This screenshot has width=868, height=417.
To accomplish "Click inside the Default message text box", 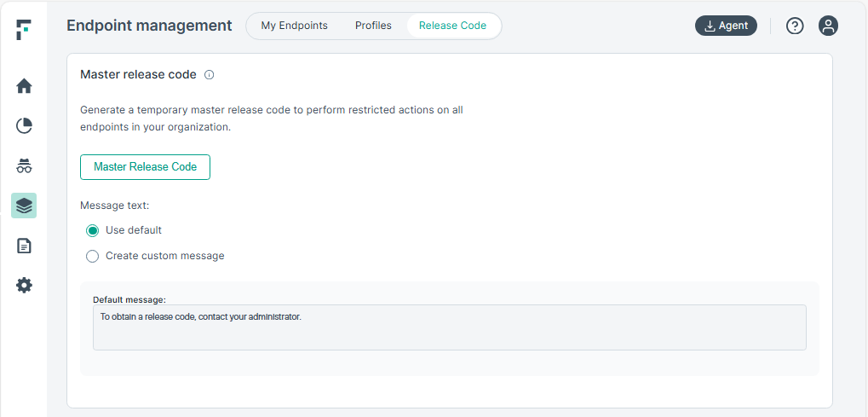I will click(449, 327).
